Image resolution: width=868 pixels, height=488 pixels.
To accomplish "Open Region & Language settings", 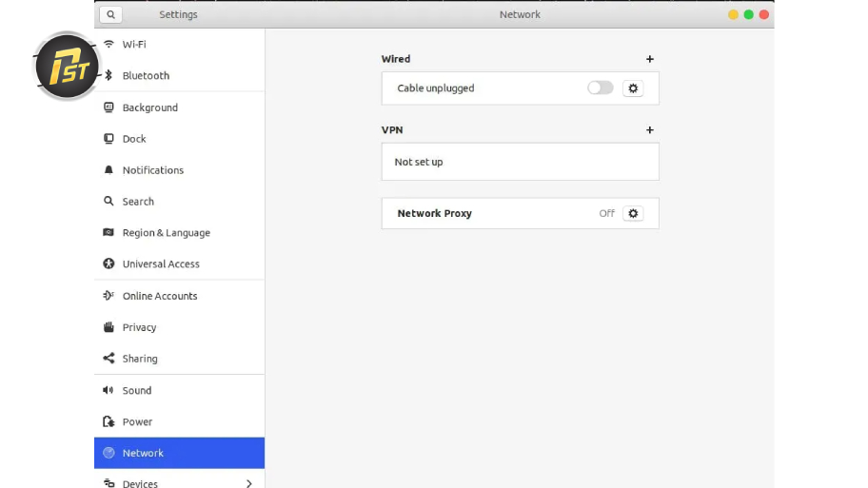I will (x=179, y=232).
